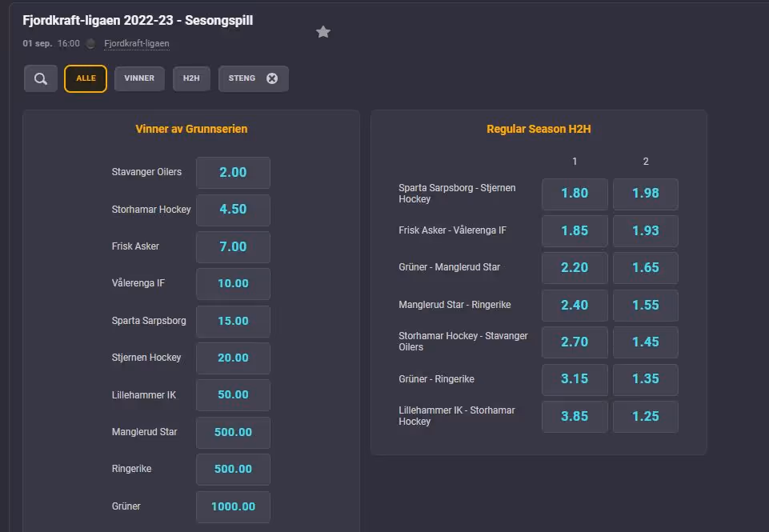Image resolution: width=769 pixels, height=532 pixels.
Task: Choose 3.15 in Grüner - Ringerike
Action: tap(575, 379)
